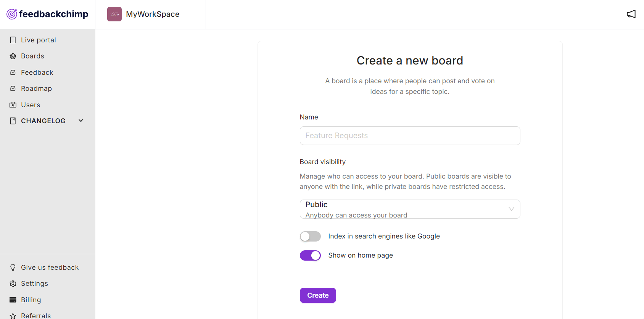
Task: Click the Live portal page icon
Action: pyautogui.click(x=13, y=40)
